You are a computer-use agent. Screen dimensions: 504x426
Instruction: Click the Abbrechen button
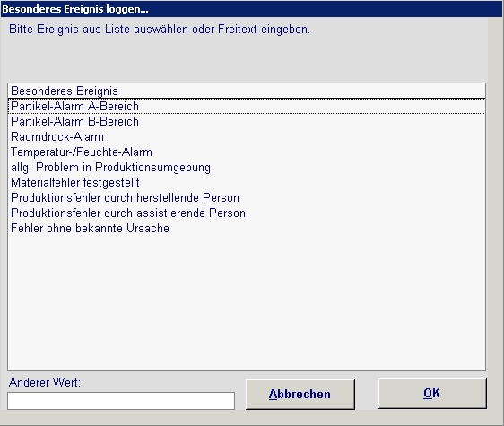click(300, 395)
